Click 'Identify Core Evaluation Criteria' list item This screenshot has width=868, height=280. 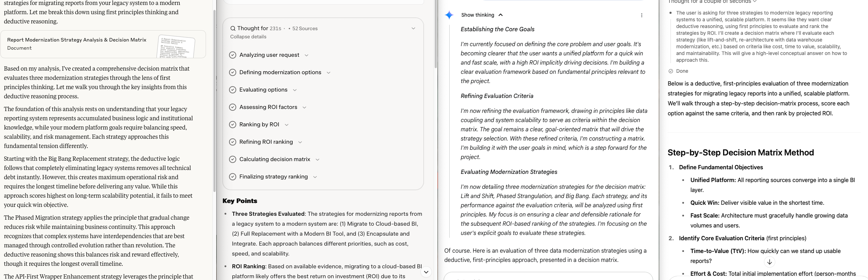tap(722, 238)
